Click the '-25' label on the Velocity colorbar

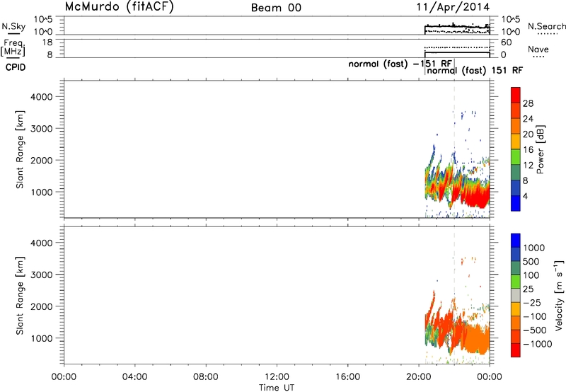pos(532,303)
